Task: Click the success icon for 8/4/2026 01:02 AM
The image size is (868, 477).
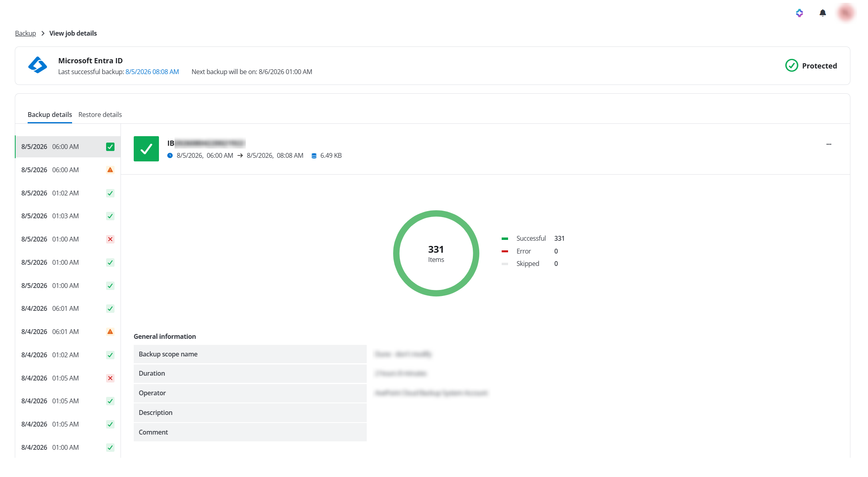Action: click(110, 355)
